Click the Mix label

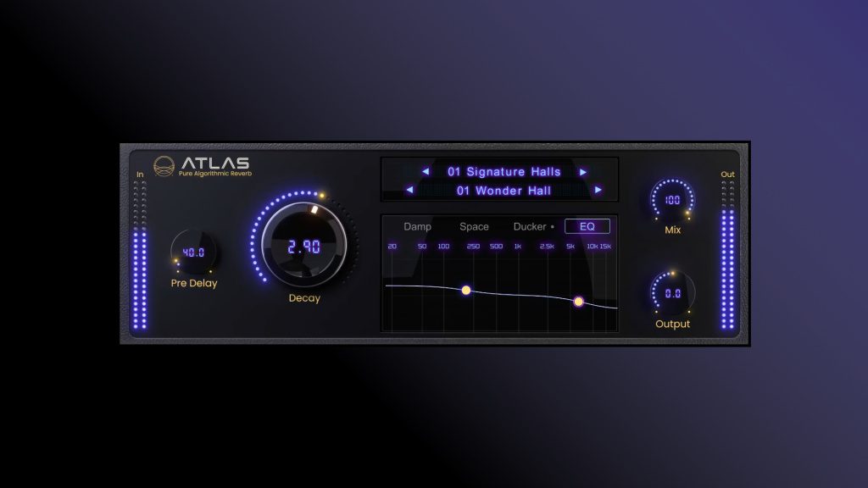pyautogui.click(x=672, y=230)
